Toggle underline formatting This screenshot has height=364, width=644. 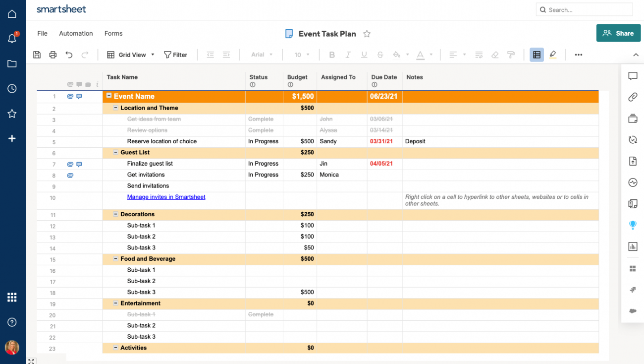[x=364, y=55]
